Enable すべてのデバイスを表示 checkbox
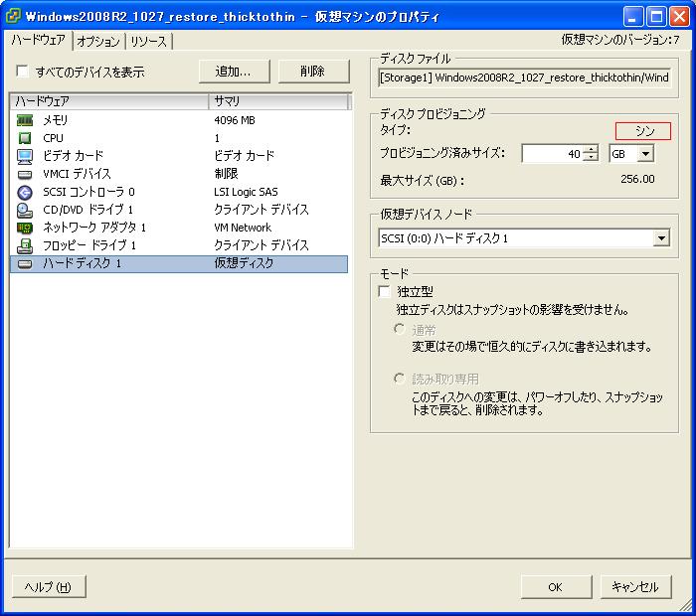 point(22,71)
